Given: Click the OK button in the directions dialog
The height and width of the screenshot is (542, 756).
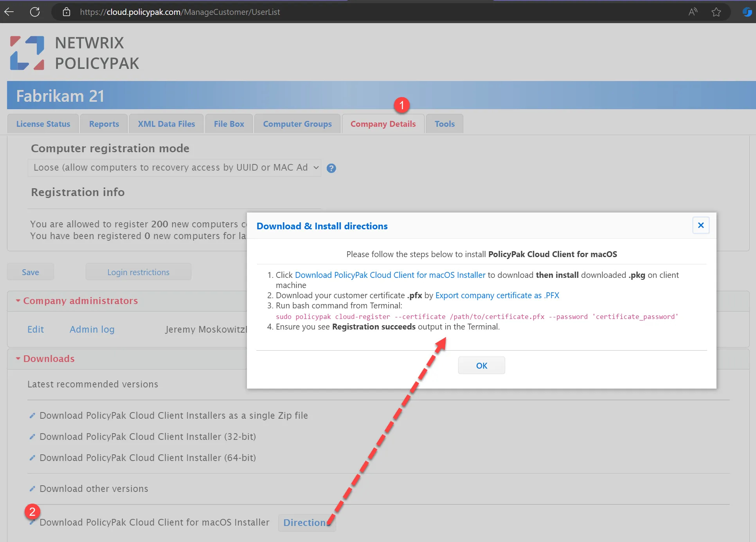Looking at the screenshot, I should (481, 365).
